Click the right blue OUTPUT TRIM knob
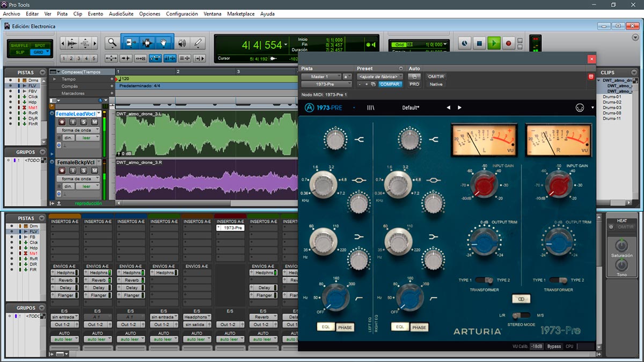Screen dimensions: 644x362 tap(558, 242)
